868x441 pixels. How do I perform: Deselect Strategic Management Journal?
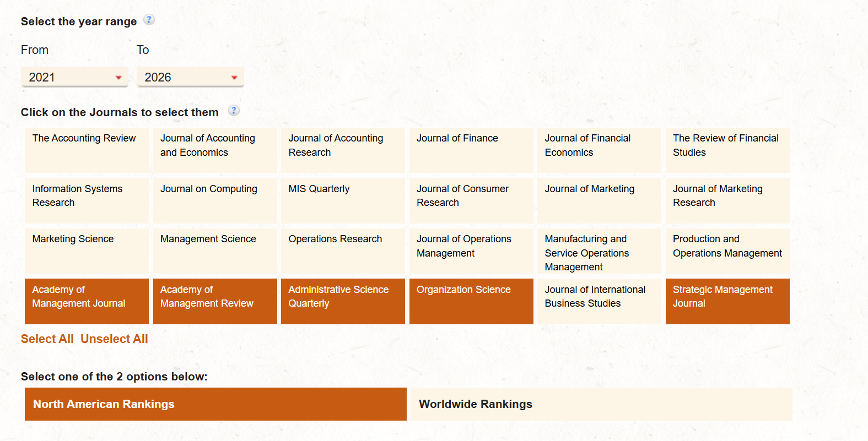727,301
